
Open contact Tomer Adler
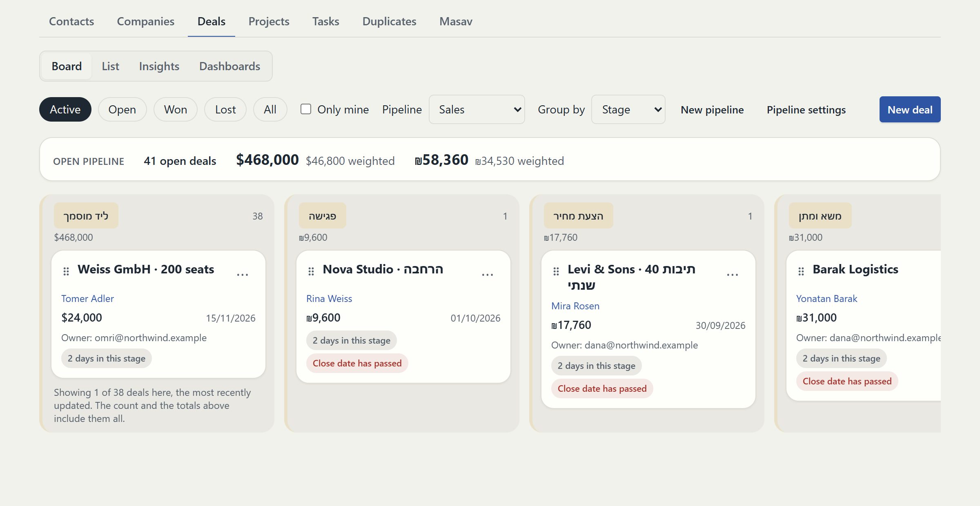coord(87,298)
